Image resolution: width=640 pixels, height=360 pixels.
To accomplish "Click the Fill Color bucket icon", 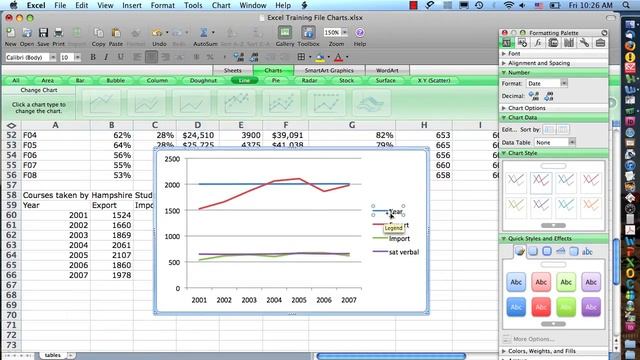I will click(320, 58).
